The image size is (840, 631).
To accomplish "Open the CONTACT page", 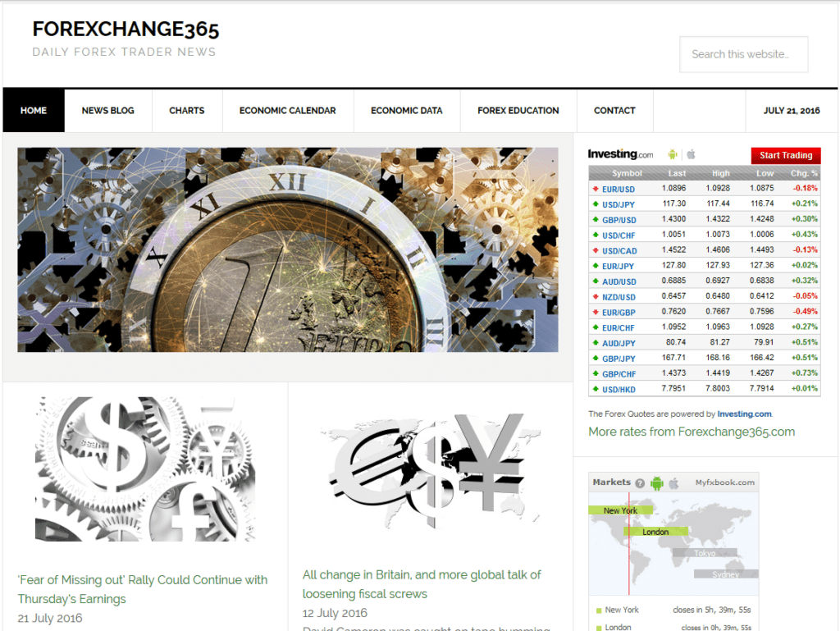I will coord(614,110).
